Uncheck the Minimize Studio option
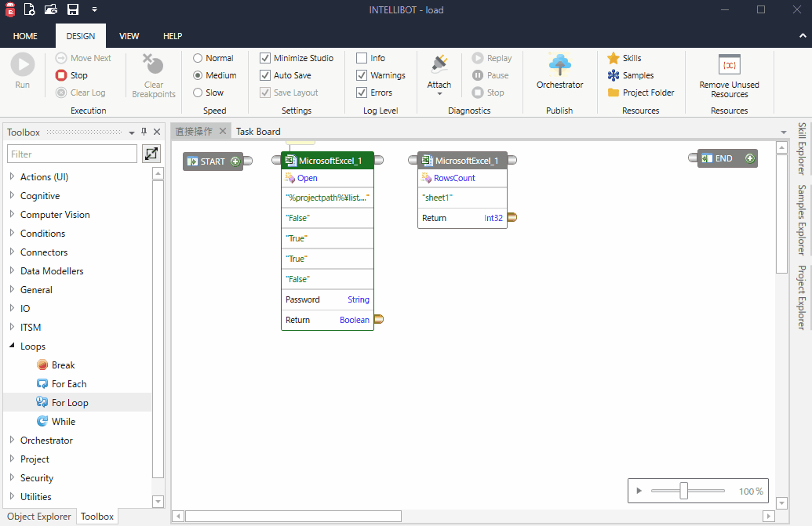 coord(264,57)
